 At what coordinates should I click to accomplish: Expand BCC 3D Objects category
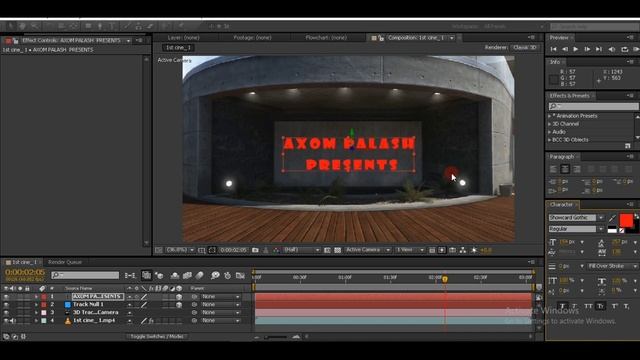549,140
